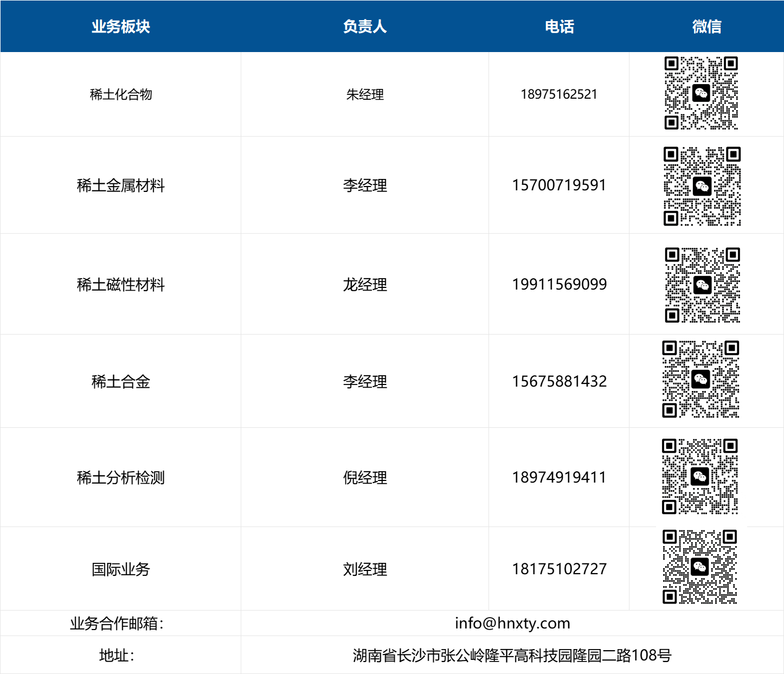Click the 地址 label
The image size is (784, 674).
click(x=117, y=656)
